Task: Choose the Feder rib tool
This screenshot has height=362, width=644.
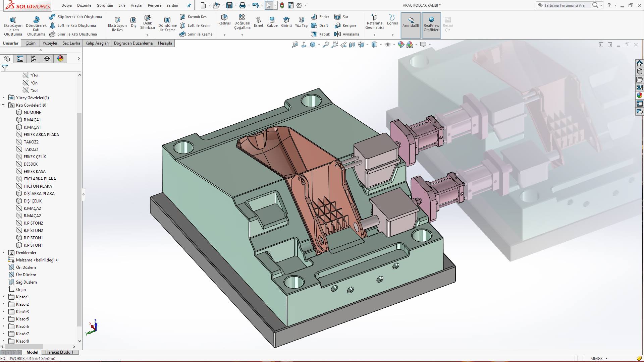Action: (x=320, y=17)
